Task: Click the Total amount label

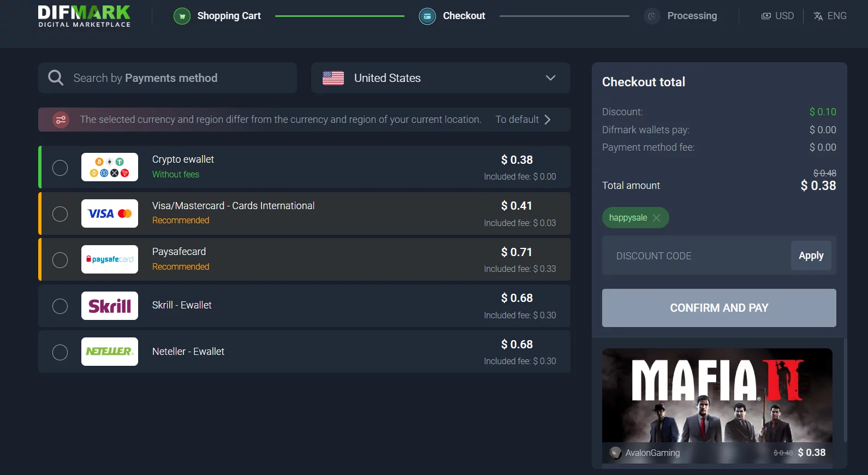Action: click(631, 186)
